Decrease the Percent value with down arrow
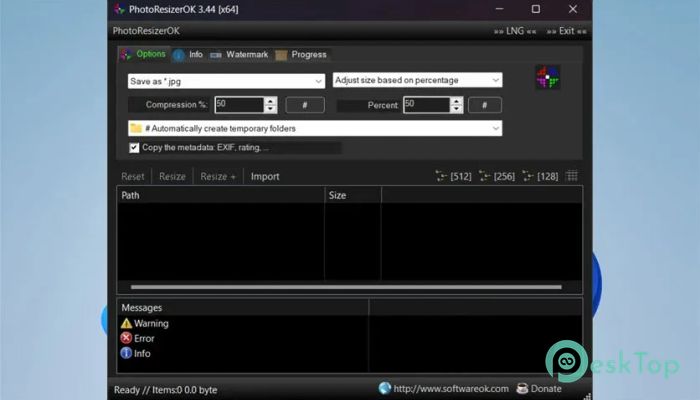Viewport: 700px width, 400px height. 456,108
